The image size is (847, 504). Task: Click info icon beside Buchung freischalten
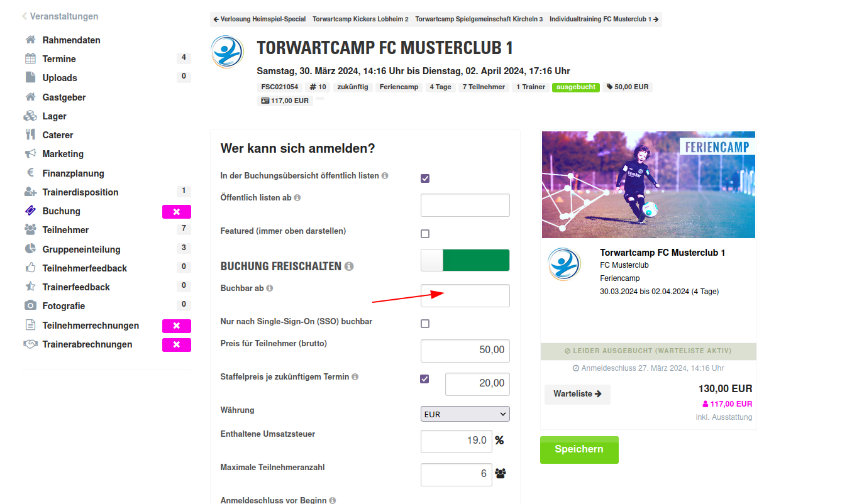pyautogui.click(x=349, y=266)
